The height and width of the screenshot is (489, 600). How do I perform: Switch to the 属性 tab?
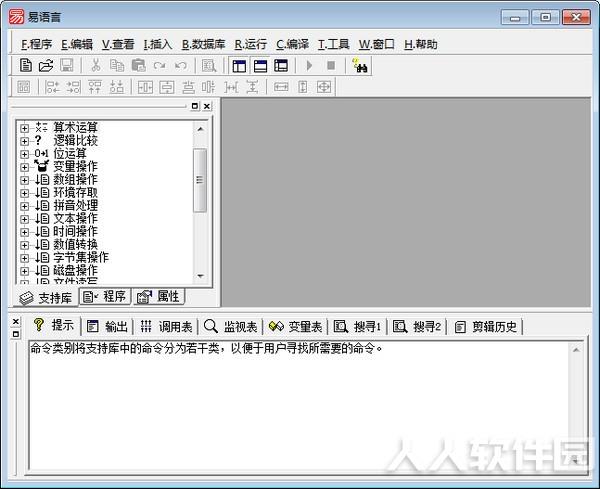click(159, 297)
